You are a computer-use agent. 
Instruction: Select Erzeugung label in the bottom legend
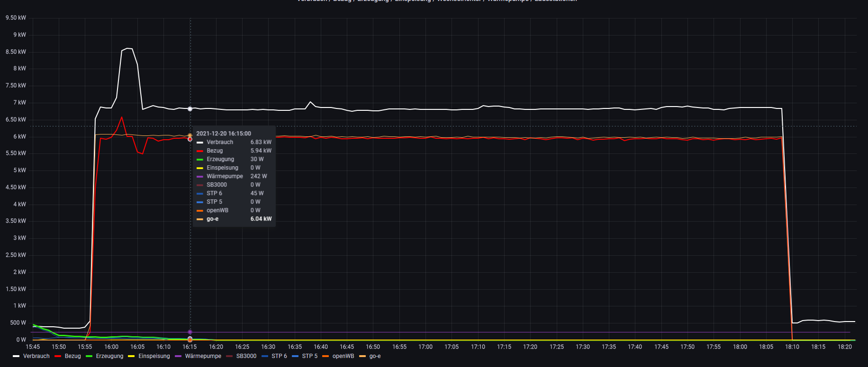[x=109, y=356]
